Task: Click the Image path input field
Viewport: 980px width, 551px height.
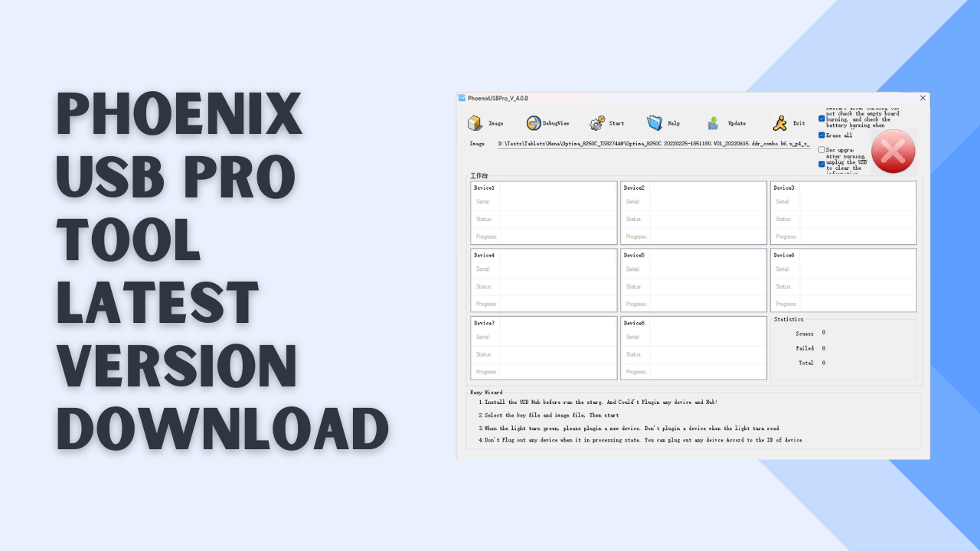Action: pyautogui.click(x=653, y=144)
